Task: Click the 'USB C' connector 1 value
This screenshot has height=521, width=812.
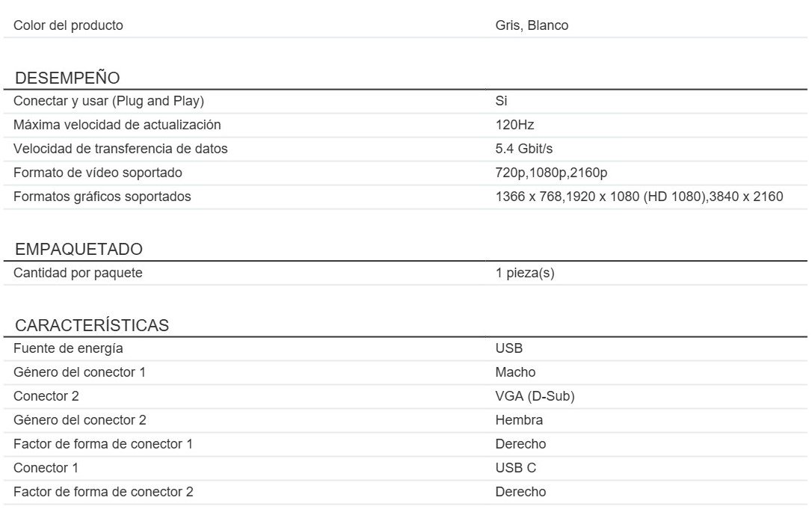Action: tap(515, 468)
